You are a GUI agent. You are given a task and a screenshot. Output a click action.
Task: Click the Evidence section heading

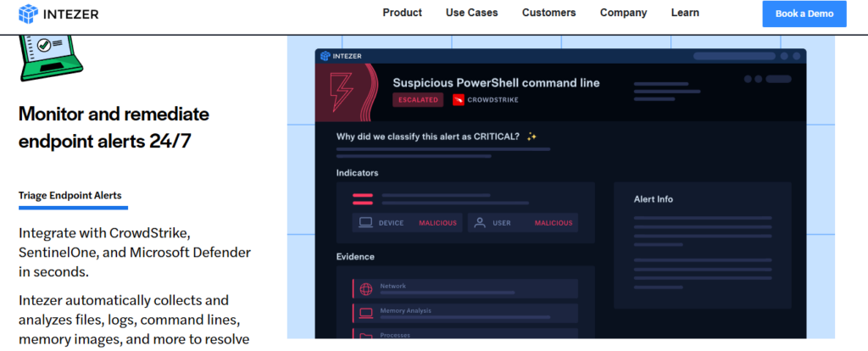355,257
